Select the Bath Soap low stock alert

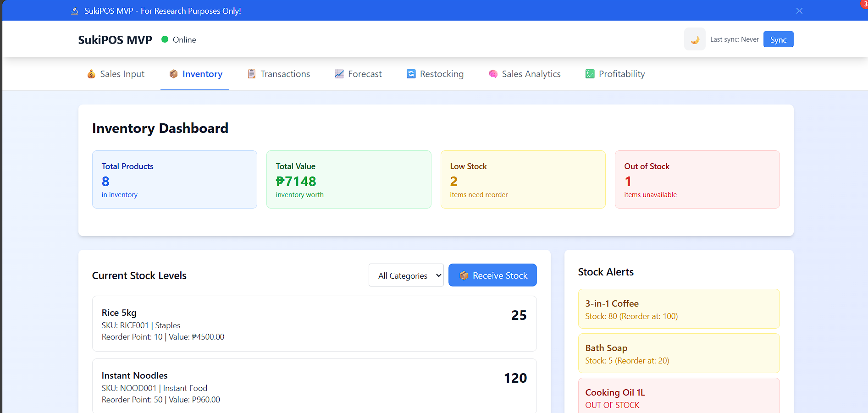(x=679, y=354)
